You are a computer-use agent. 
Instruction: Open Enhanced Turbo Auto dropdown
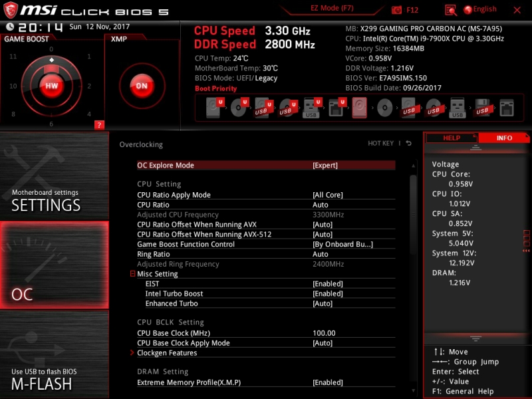[323, 303]
